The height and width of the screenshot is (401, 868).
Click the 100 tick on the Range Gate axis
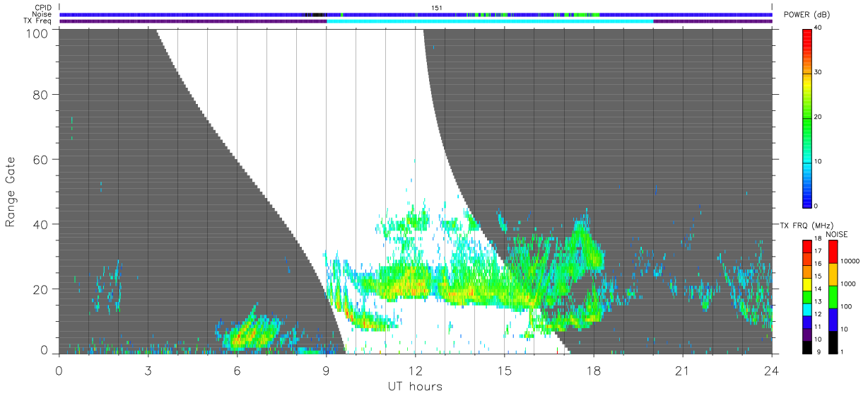(37, 33)
